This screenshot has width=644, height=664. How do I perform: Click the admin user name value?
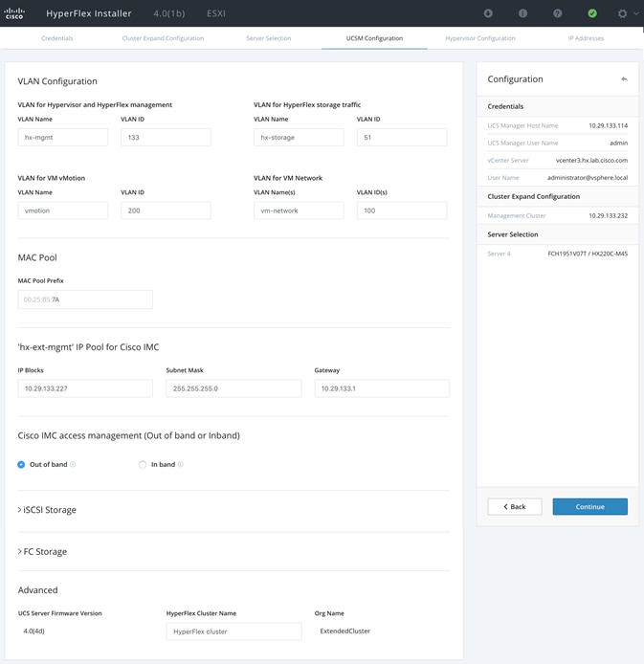coord(618,144)
